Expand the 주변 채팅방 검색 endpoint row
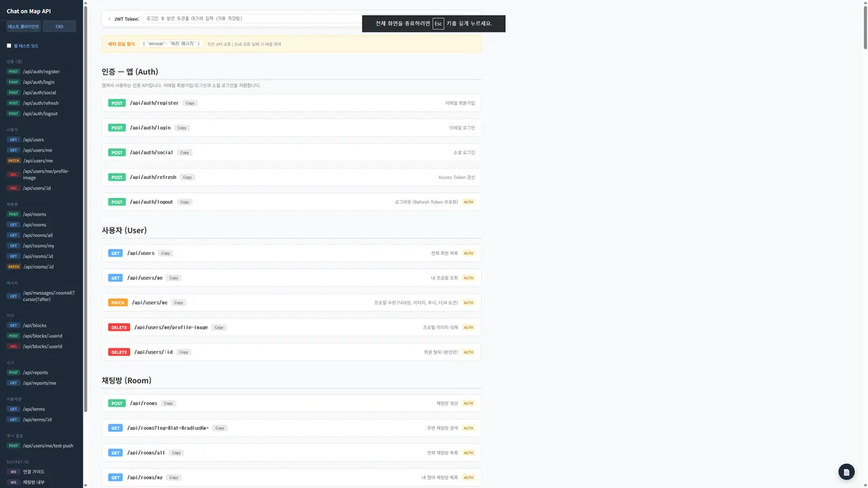Screen dimensions: 868x488 (x=292, y=428)
